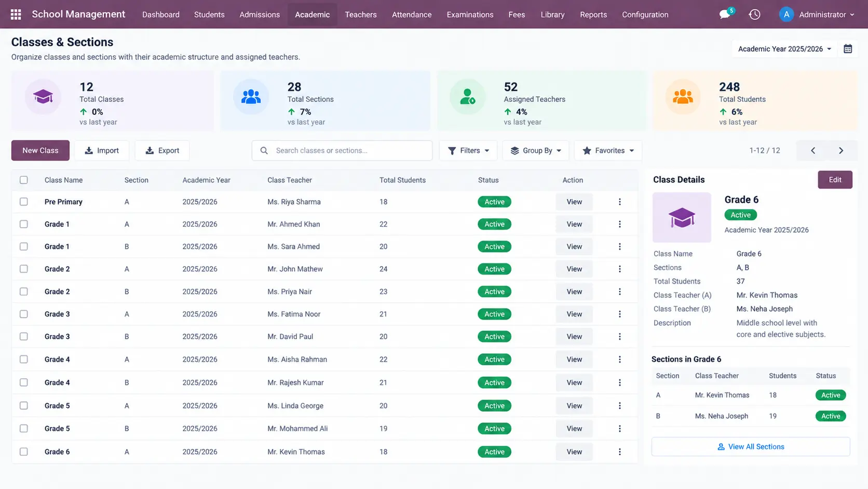Click the Total Students column header
868x489 pixels.
(x=402, y=180)
